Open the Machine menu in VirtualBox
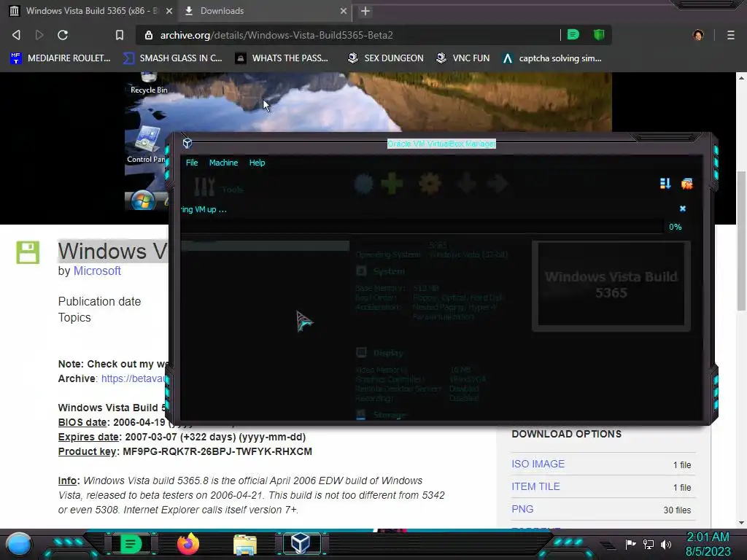Viewport: 747px width, 560px height. coord(223,163)
